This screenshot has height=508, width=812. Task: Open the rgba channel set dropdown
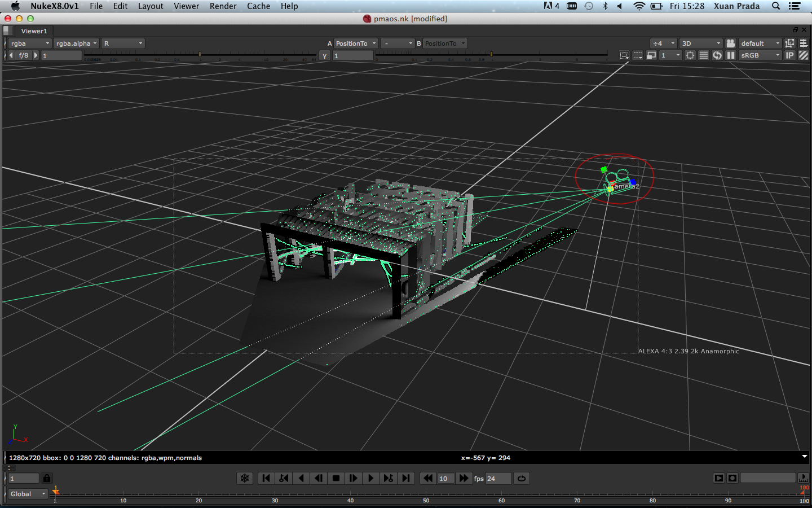tap(30, 43)
